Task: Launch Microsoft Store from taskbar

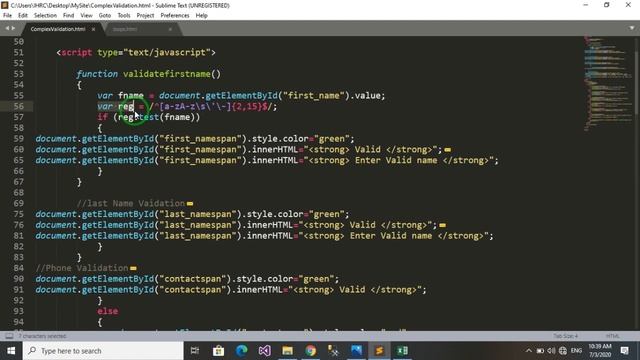Action: (x=218, y=351)
